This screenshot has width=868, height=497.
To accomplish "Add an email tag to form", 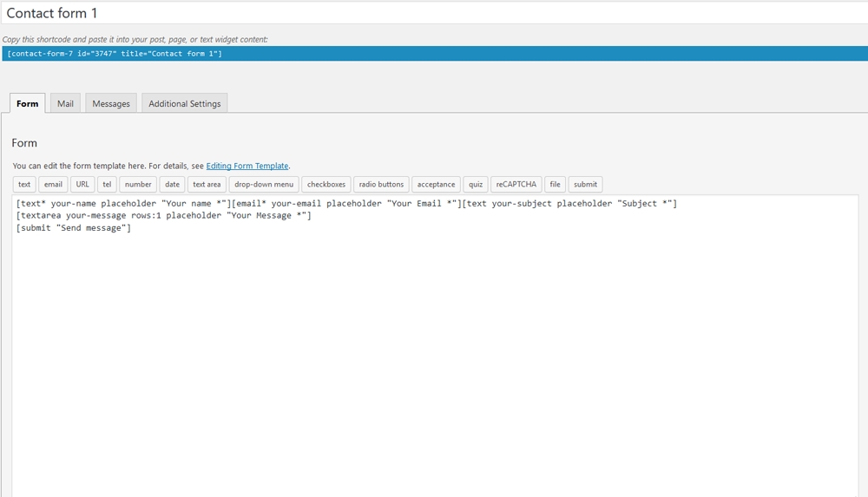I will click(54, 184).
